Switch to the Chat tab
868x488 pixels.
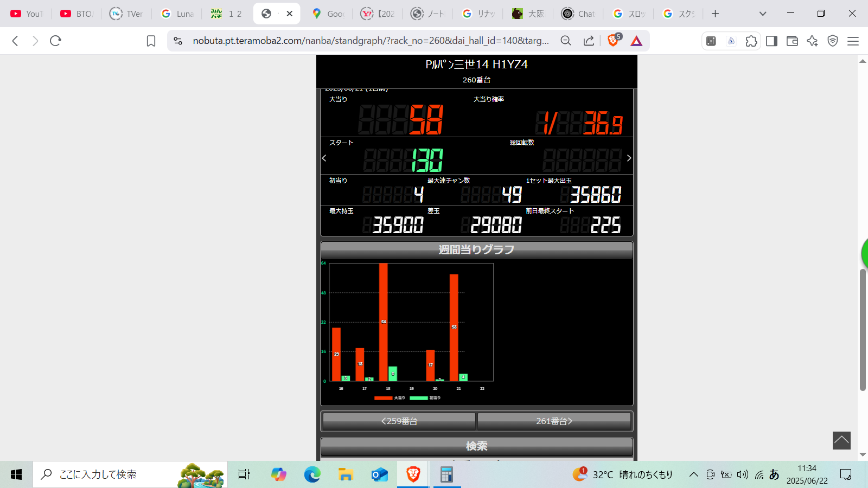(578, 14)
